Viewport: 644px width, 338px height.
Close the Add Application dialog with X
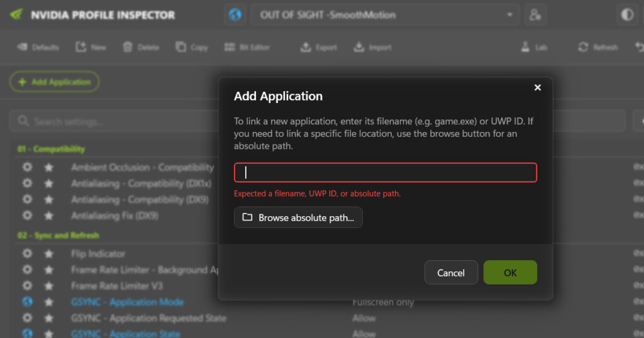(537, 87)
